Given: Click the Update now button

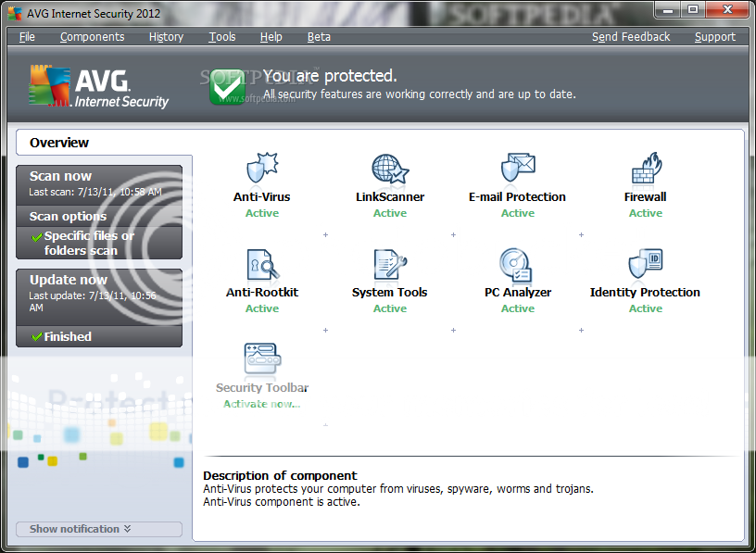Looking at the screenshot, I should (99, 296).
